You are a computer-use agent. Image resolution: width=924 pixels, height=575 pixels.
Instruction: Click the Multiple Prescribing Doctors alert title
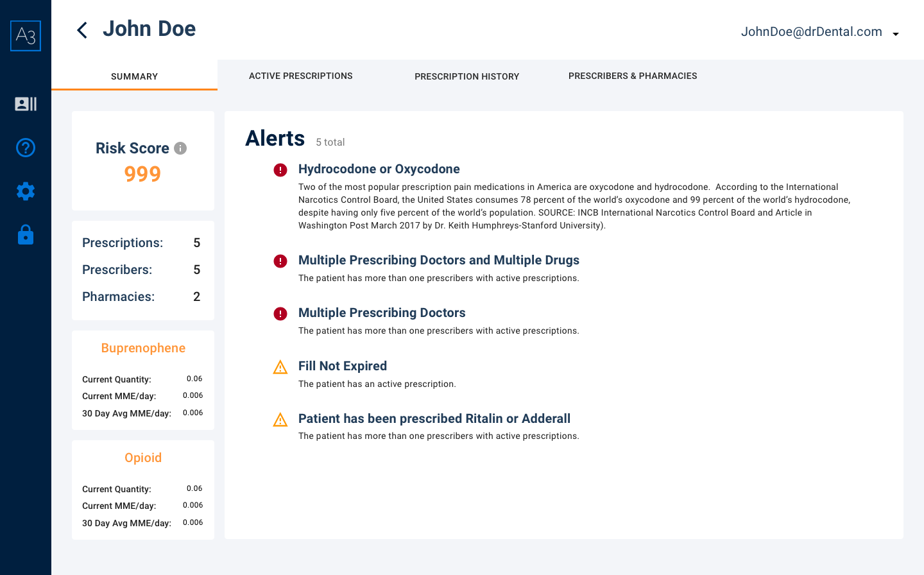coord(382,313)
